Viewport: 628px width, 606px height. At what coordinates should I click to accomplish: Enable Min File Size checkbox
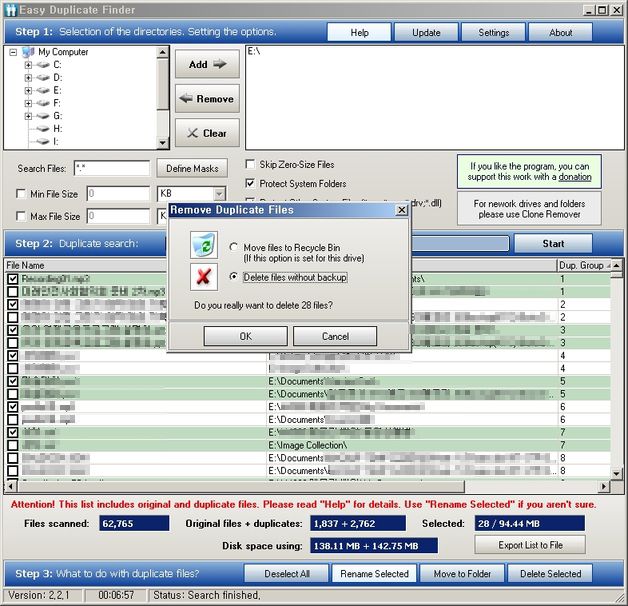[x=20, y=194]
